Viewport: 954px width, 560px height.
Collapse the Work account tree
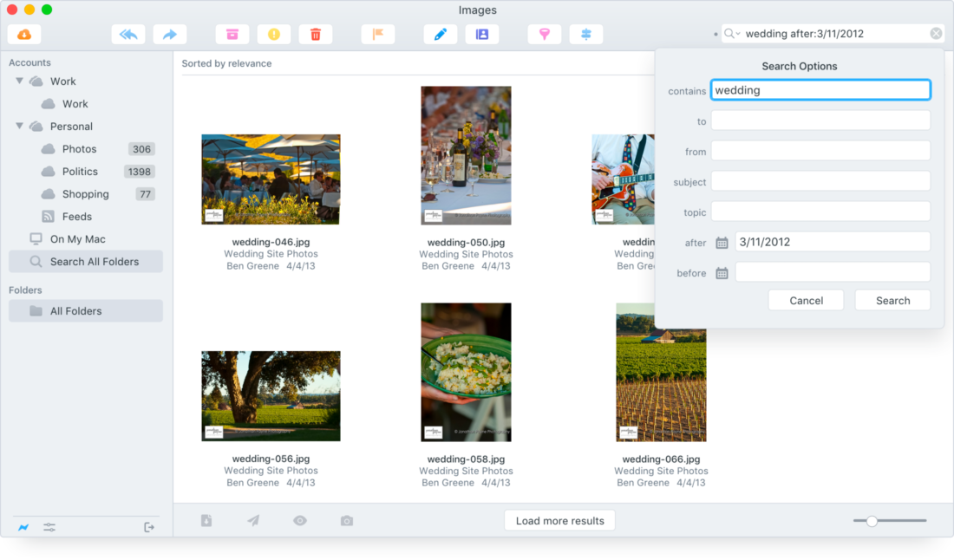coord(19,81)
